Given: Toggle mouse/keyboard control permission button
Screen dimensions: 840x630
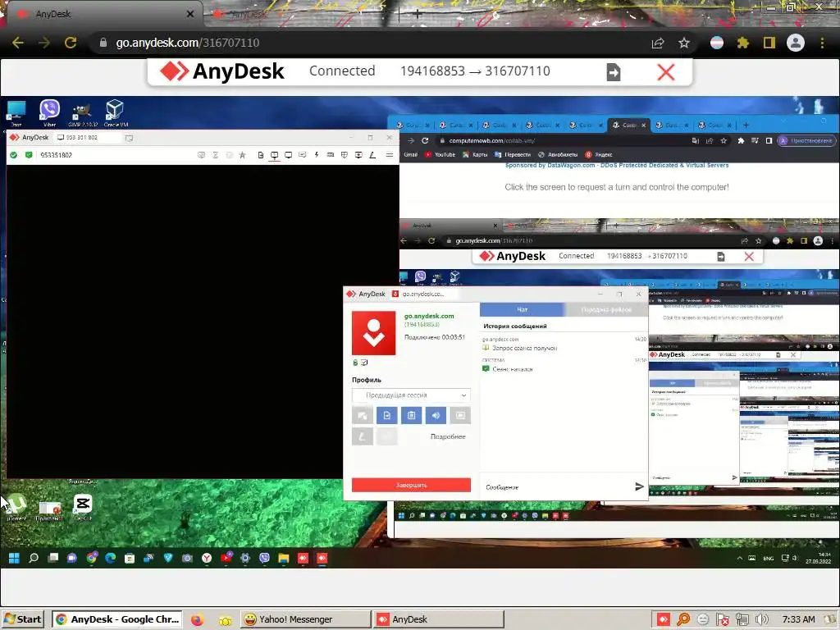Looking at the screenshot, I should (x=362, y=415).
